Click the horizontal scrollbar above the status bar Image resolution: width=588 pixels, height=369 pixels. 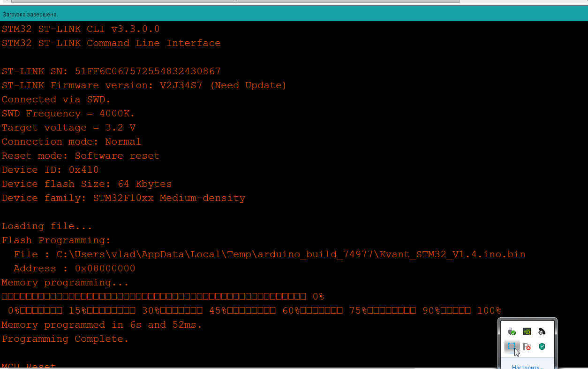(234, 1)
